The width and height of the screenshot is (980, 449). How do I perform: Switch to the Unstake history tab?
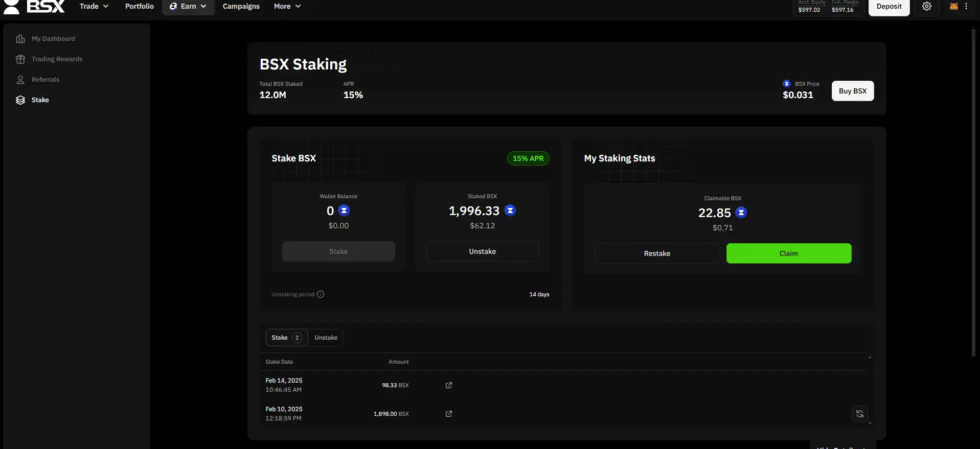[326, 338]
